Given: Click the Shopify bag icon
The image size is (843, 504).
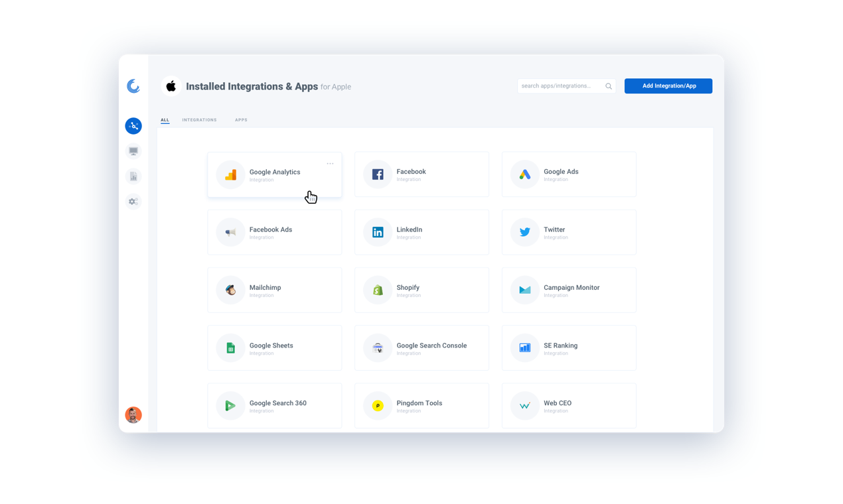Looking at the screenshot, I should (x=378, y=290).
